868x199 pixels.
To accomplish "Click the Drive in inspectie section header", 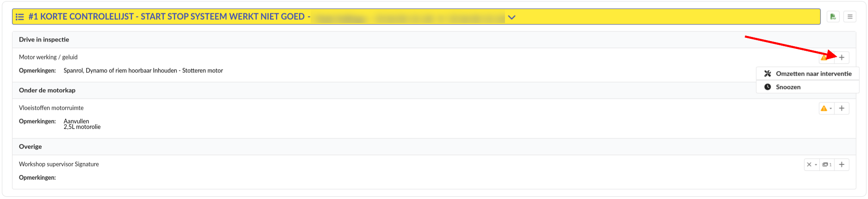I will pyautogui.click(x=44, y=40).
